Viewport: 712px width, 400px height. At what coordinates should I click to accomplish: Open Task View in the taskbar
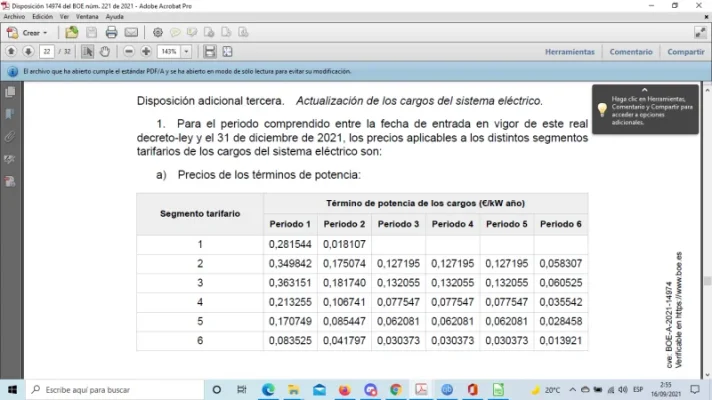[x=242, y=390]
